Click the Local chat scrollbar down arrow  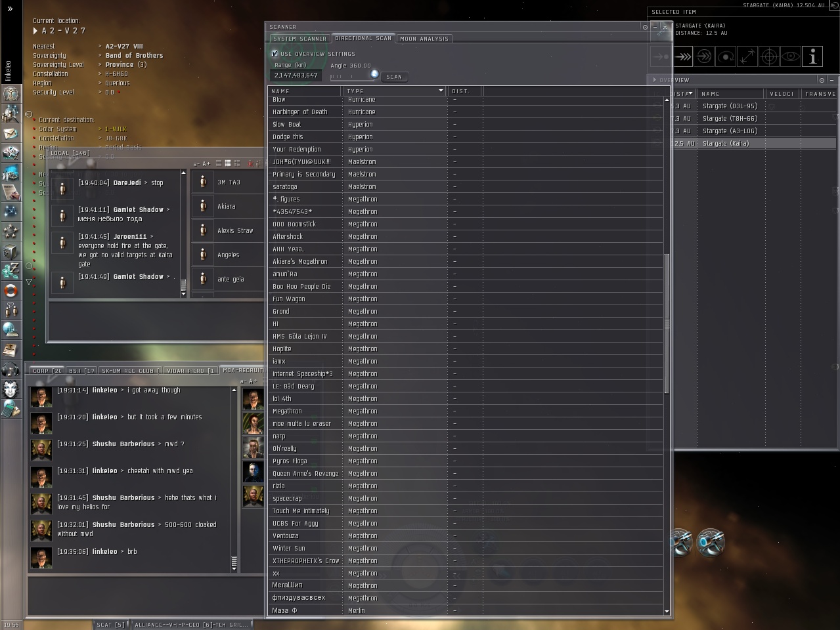click(183, 295)
